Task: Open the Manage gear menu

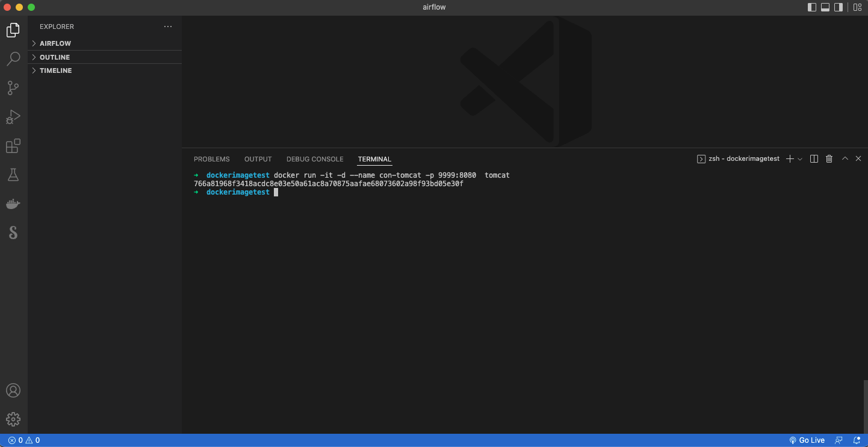Action: coord(13,419)
